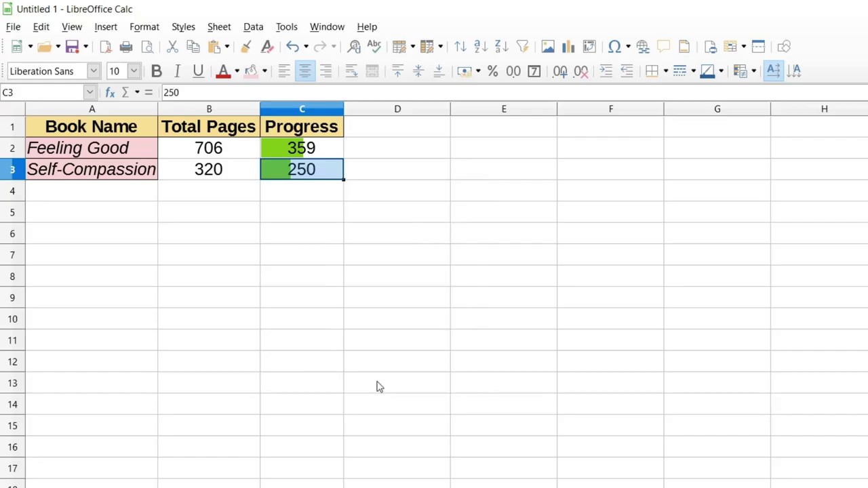Open font color dropdown arrow

(237, 71)
